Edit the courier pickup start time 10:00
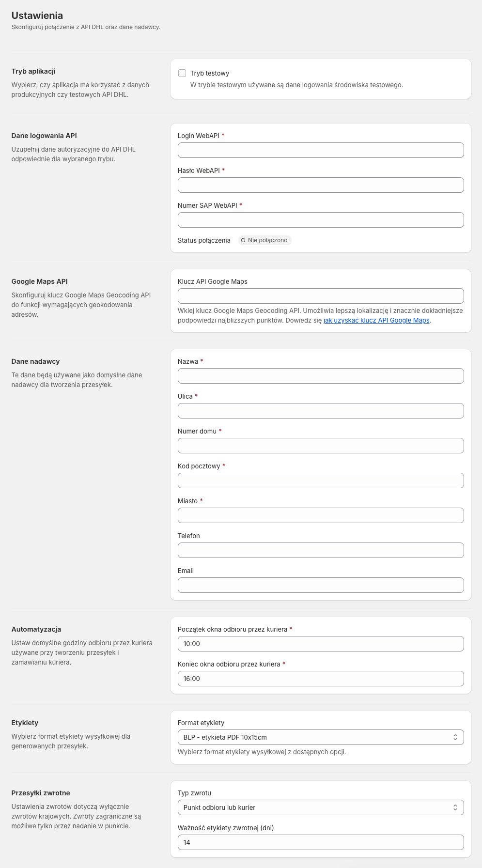This screenshot has height=868, width=482. (320, 644)
